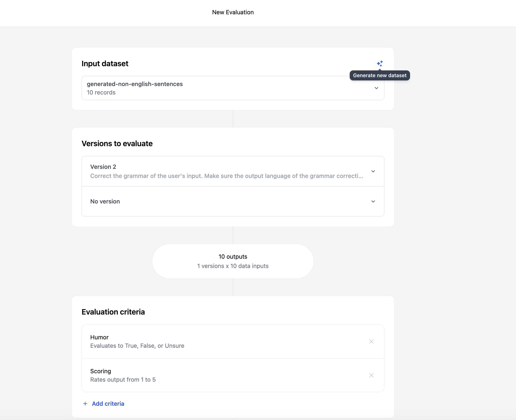
Task: Click the Version 2 chevron arrow
Action: (373, 171)
